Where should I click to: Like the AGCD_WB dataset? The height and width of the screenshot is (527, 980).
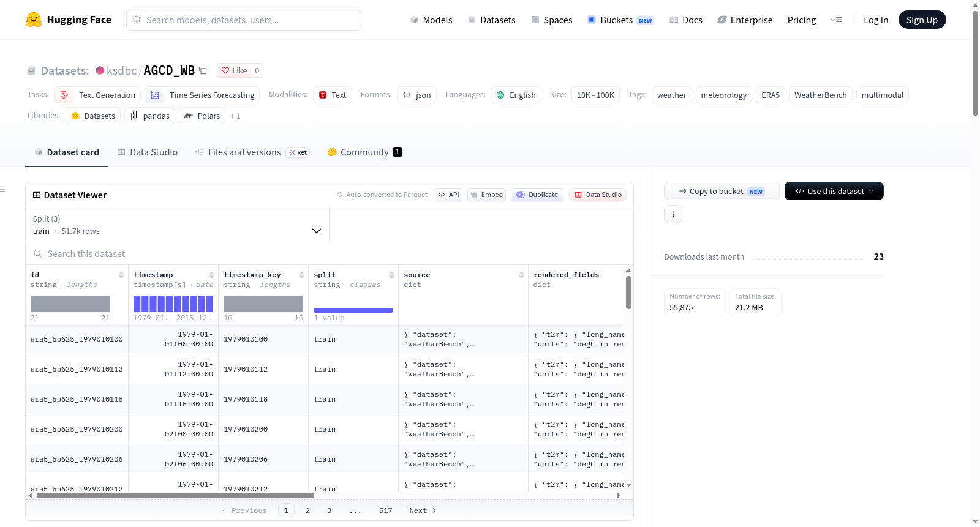coord(235,70)
